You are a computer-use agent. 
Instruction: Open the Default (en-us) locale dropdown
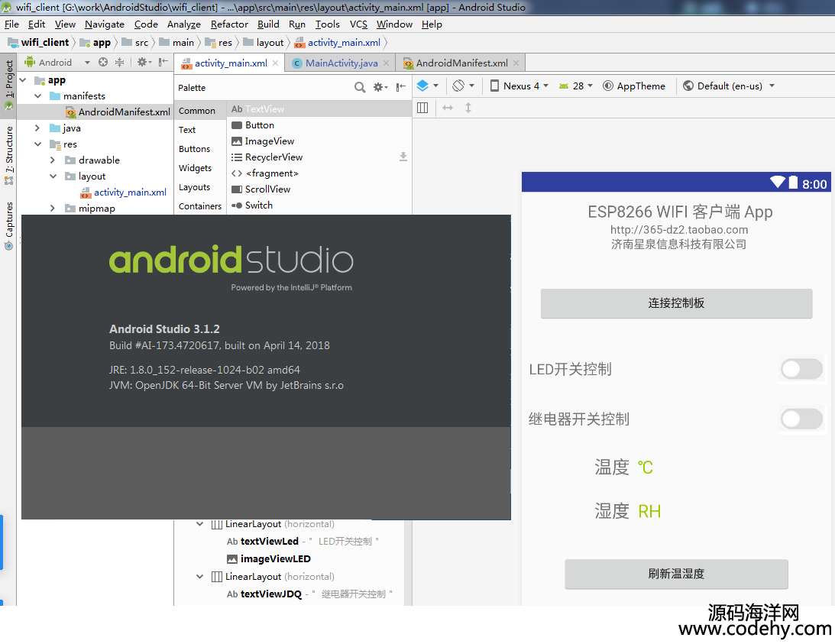729,86
